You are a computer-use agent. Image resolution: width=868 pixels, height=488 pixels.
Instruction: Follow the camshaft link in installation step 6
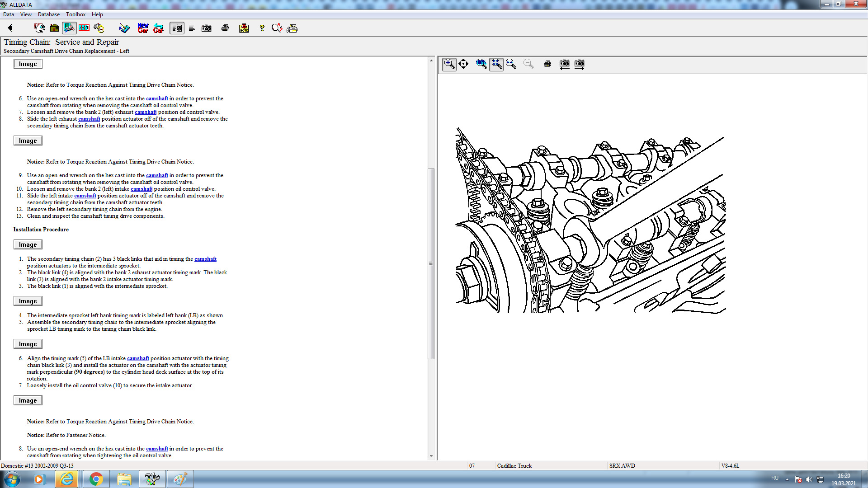pyautogui.click(x=138, y=358)
